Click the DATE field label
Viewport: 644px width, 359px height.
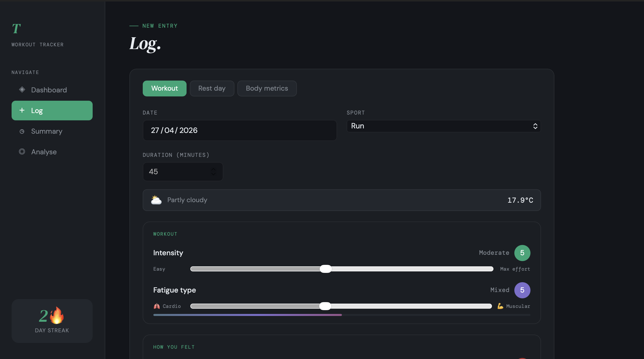pos(150,113)
